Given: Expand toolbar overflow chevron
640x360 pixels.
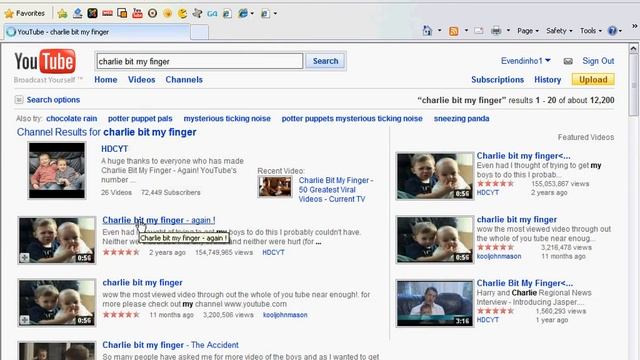Looking at the screenshot, I should pyautogui.click(x=635, y=27).
